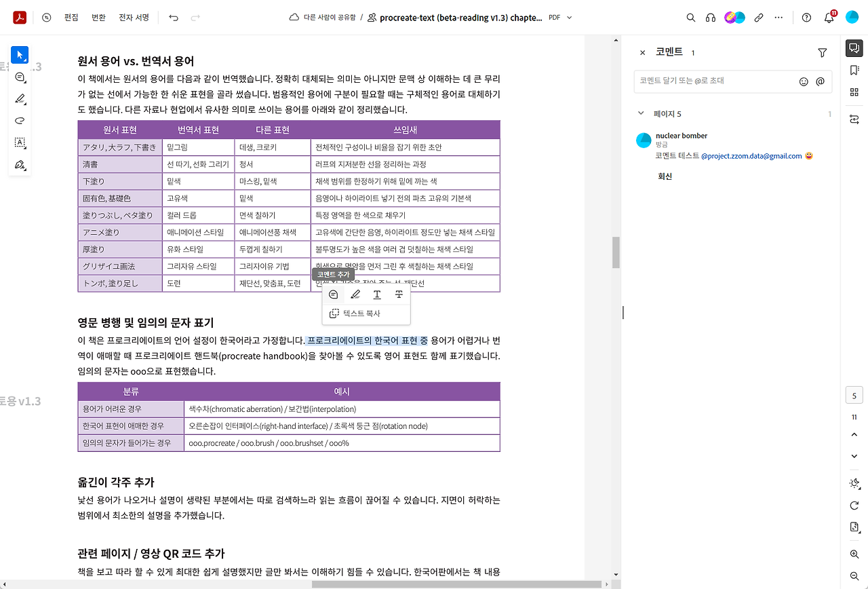868x589 pixels.
Task: Toggle the comments panel in right rail
Action: pyautogui.click(x=854, y=48)
